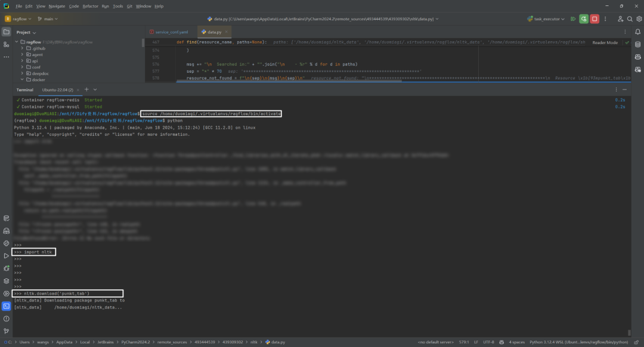
Task: Open the ragflow project dropdown
Action: 18,19
